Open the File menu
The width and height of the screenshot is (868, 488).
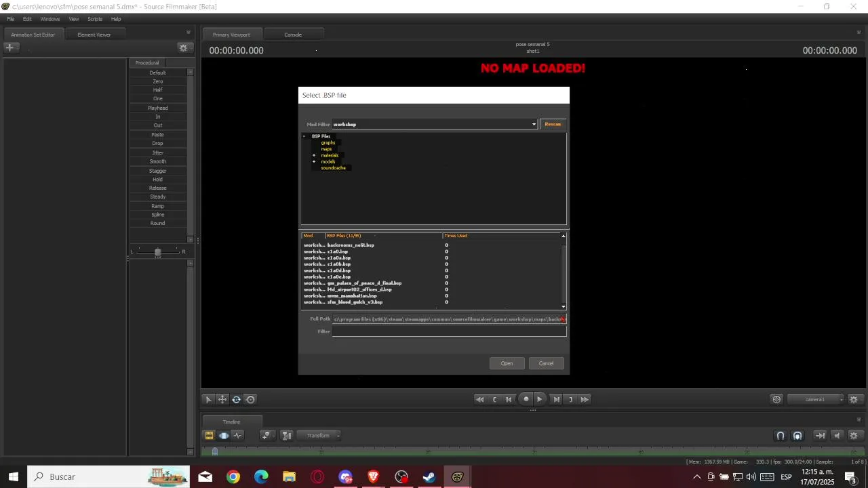(10, 19)
